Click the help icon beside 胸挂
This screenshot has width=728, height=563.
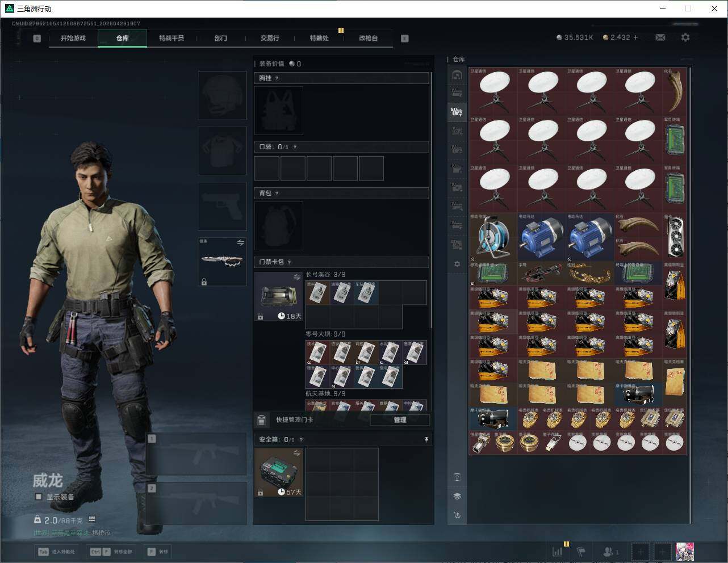[277, 78]
